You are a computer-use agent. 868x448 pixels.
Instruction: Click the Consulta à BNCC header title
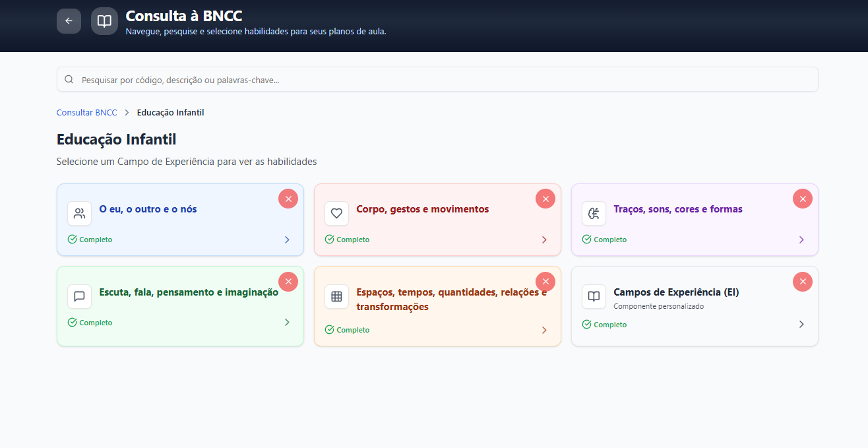pyautogui.click(x=183, y=16)
